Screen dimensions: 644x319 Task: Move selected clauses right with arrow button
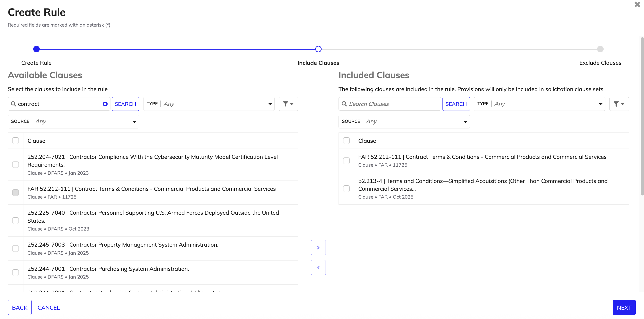pyautogui.click(x=318, y=248)
